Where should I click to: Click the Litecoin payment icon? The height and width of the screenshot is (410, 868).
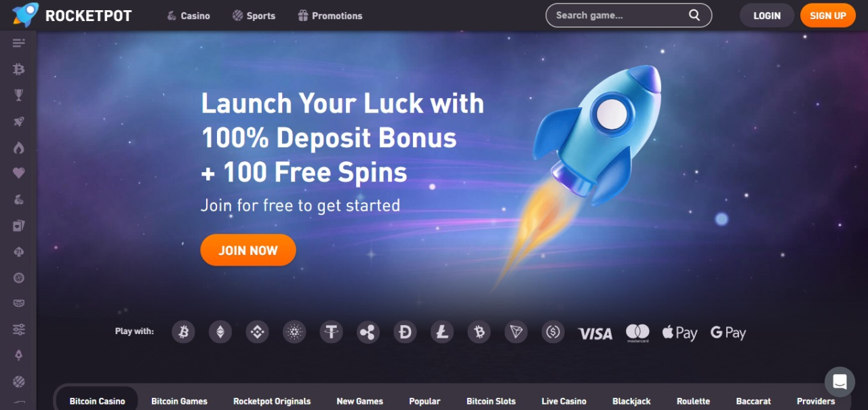(442, 332)
